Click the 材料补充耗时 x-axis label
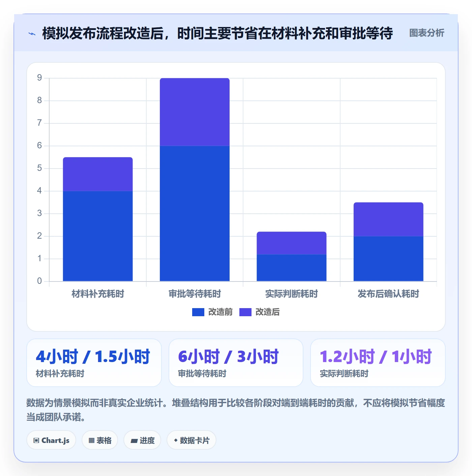Viewport: 472px width, 476px height. tap(98, 294)
